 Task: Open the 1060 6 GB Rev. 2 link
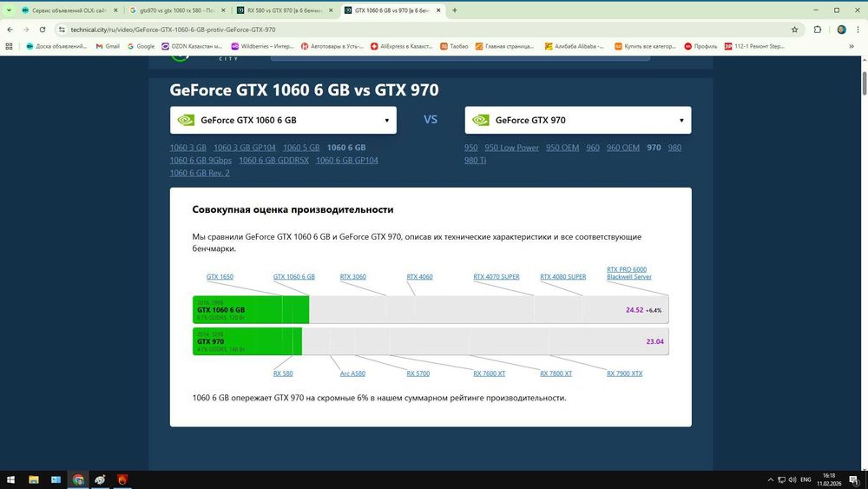pyautogui.click(x=200, y=173)
